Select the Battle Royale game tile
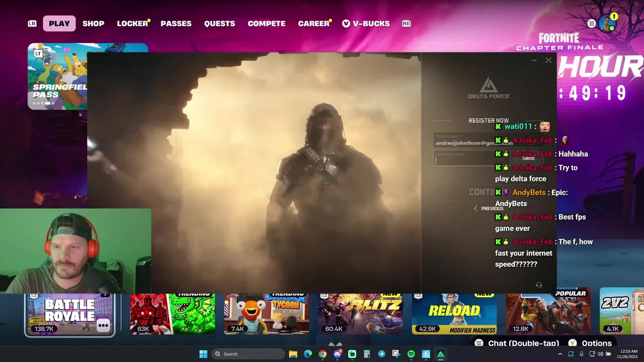This screenshot has height=362, width=644. [x=70, y=315]
